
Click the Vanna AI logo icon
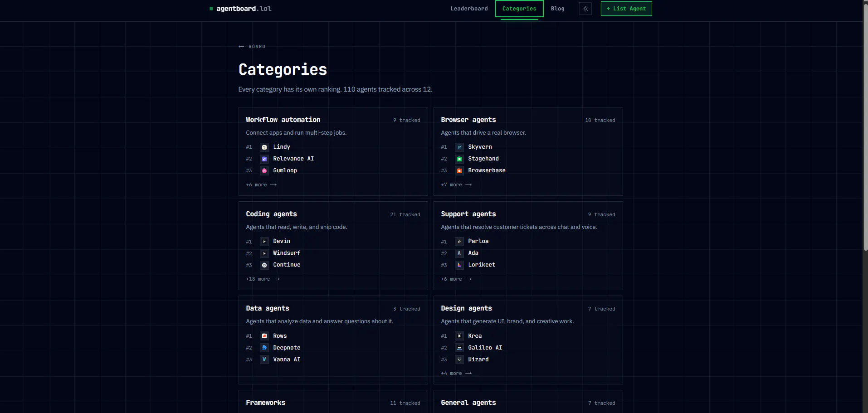click(264, 360)
